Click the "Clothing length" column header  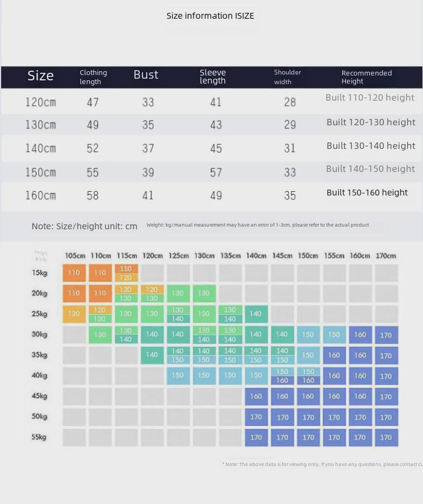94,77
